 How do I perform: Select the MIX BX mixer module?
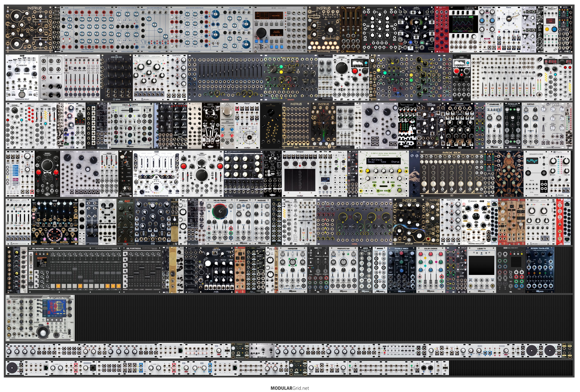click(452, 174)
